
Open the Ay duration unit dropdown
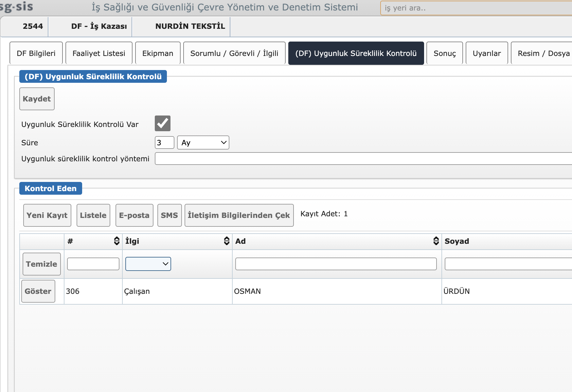click(x=203, y=143)
